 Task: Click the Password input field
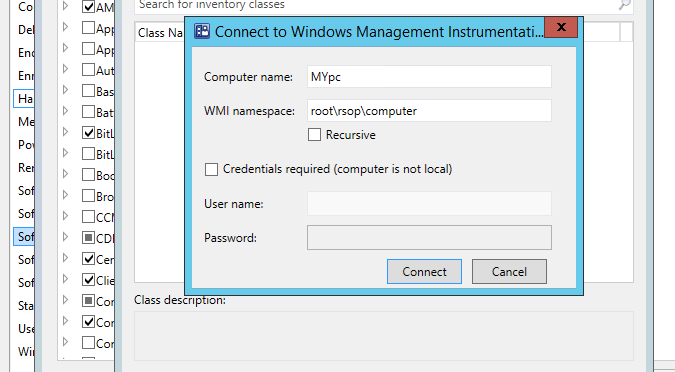click(429, 237)
